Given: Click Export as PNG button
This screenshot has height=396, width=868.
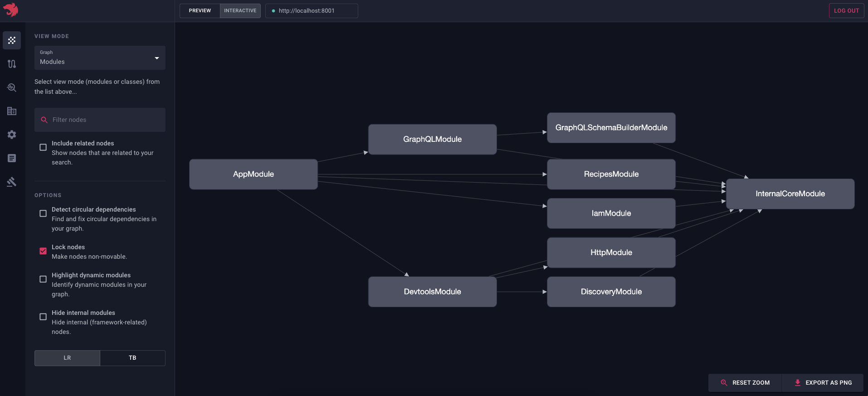Looking at the screenshot, I should click(x=823, y=383).
